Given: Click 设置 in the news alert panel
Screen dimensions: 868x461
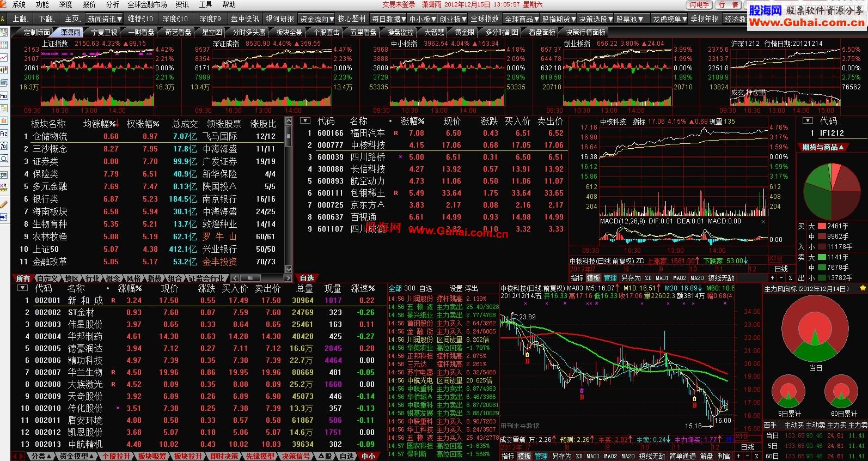Looking at the screenshot, I should click(456, 288).
